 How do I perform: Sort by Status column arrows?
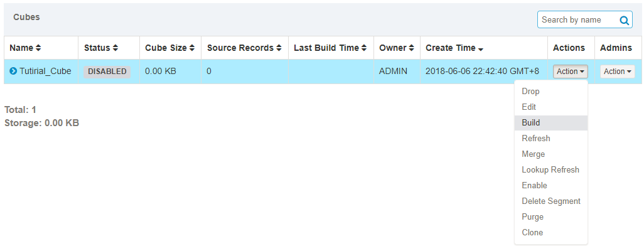115,48
